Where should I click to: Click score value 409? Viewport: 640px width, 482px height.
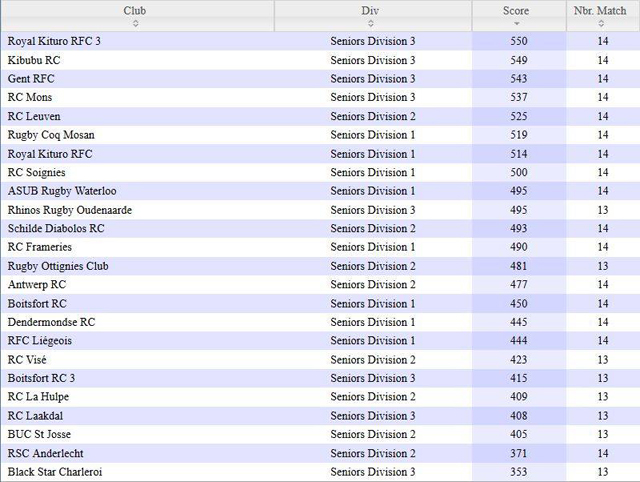pyautogui.click(x=519, y=396)
